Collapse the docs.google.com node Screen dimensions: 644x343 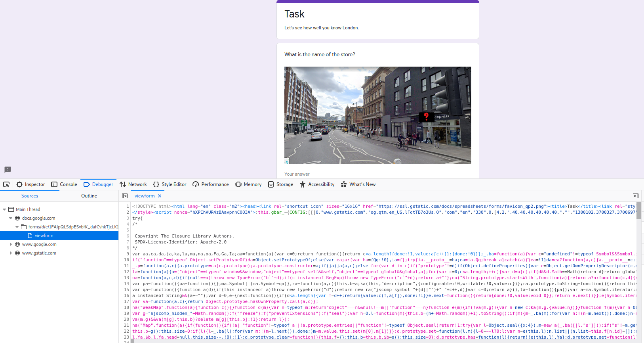tap(11, 218)
